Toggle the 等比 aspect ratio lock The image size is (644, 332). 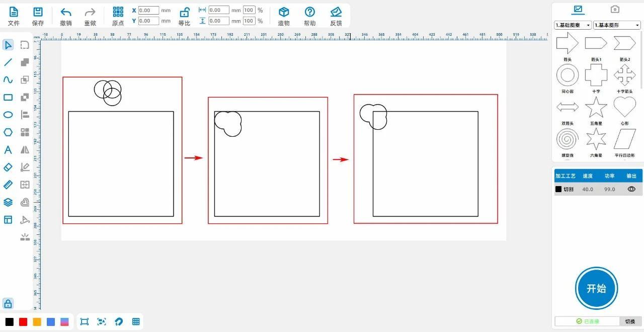click(184, 16)
